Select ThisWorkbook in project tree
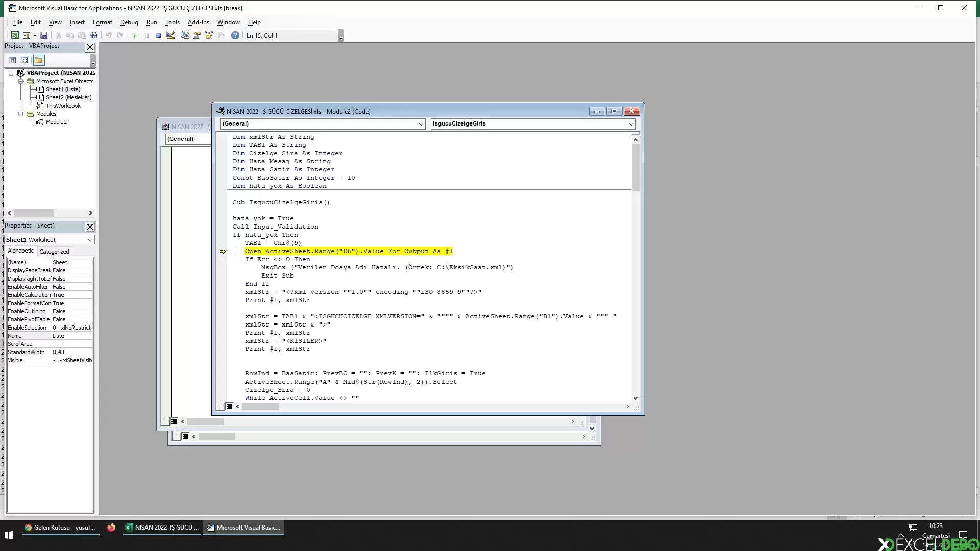 (63, 106)
